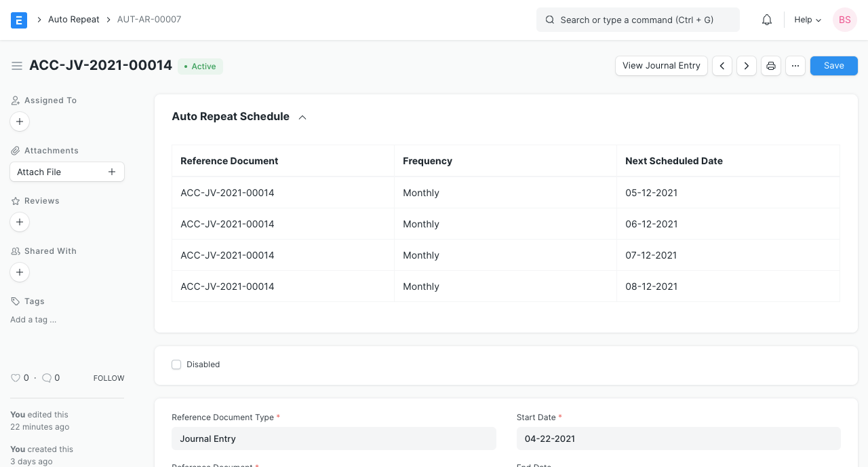
Task: Add a review with the plus icon
Action: (x=20, y=222)
